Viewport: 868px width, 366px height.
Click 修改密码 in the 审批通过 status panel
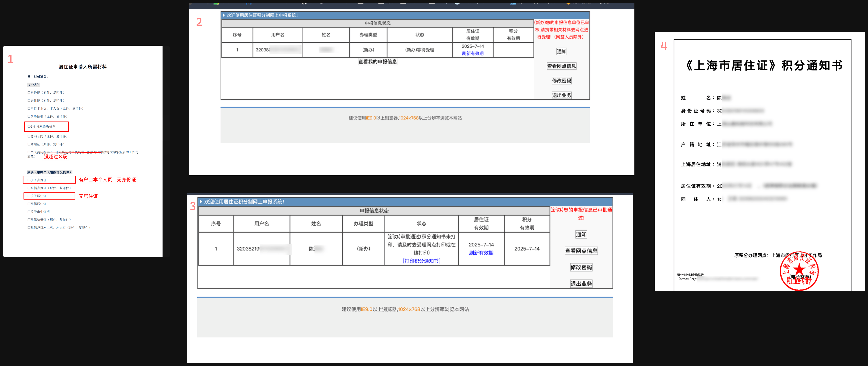[581, 267]
